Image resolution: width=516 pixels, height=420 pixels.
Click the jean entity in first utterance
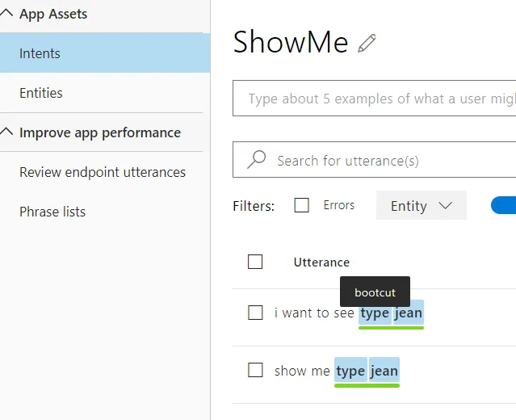(x=409, y=313)
